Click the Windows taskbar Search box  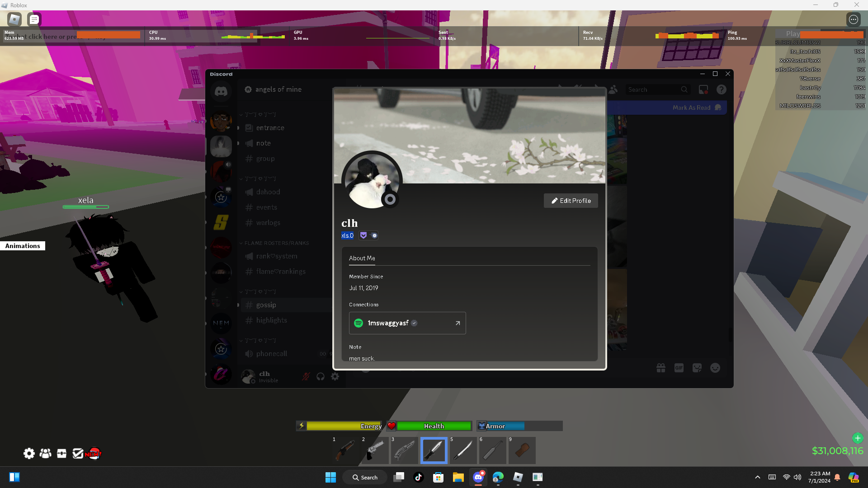click(x=365, y=477)
